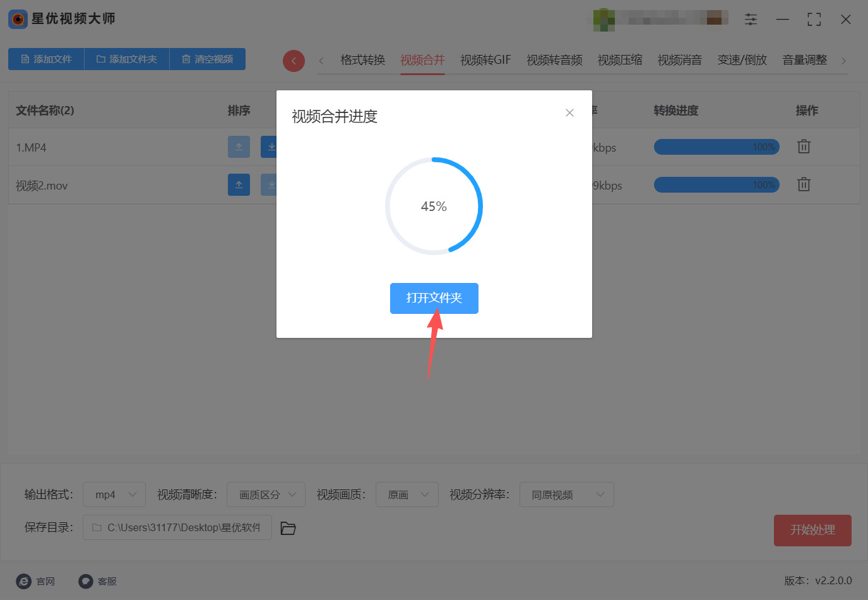
Task: Click the 45% circular progress indicator
Action: coord(434,206)
